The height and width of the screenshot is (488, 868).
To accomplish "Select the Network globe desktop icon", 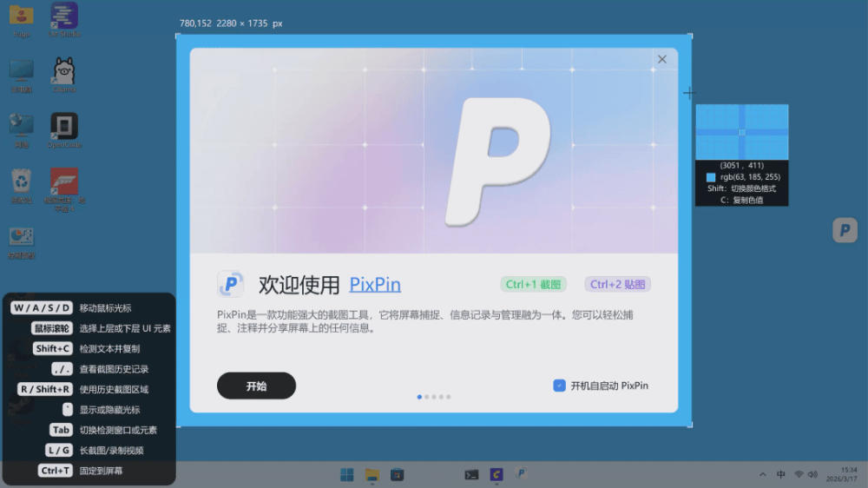I will tap(22, 130).
